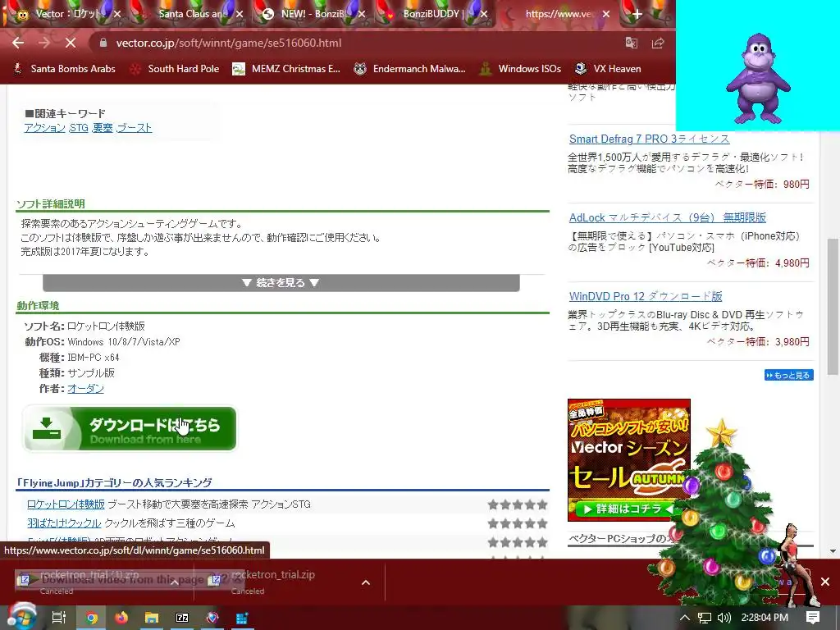Expand description with 続きを見る bar

[x=281, y=283]
